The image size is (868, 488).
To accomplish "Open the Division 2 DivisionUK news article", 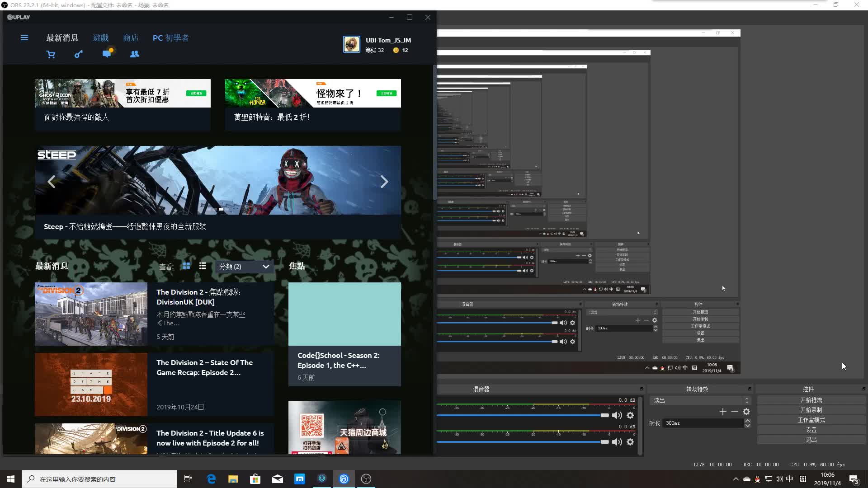I will click(154, 314).
